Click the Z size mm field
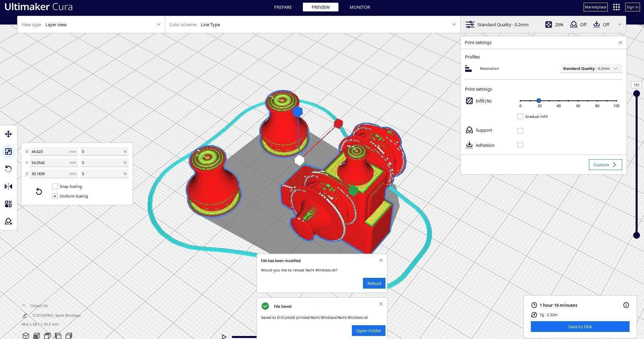The height and width of the screenshot is (339, 644). (54, 174)
